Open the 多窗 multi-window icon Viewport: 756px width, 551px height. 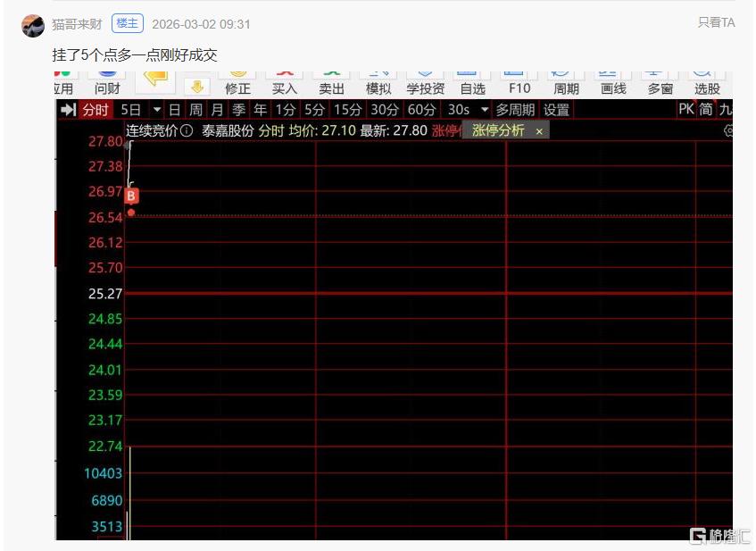660,82
